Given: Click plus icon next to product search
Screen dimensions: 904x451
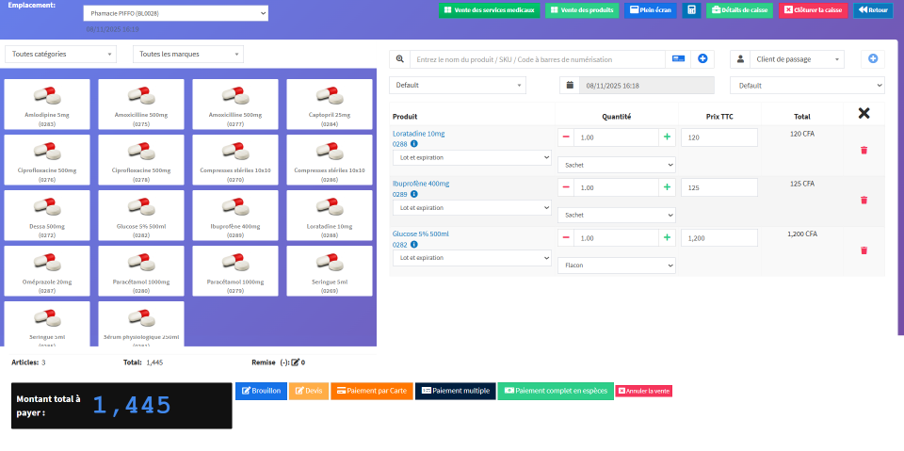Looking at the screenshot, I should coord(702,59).
